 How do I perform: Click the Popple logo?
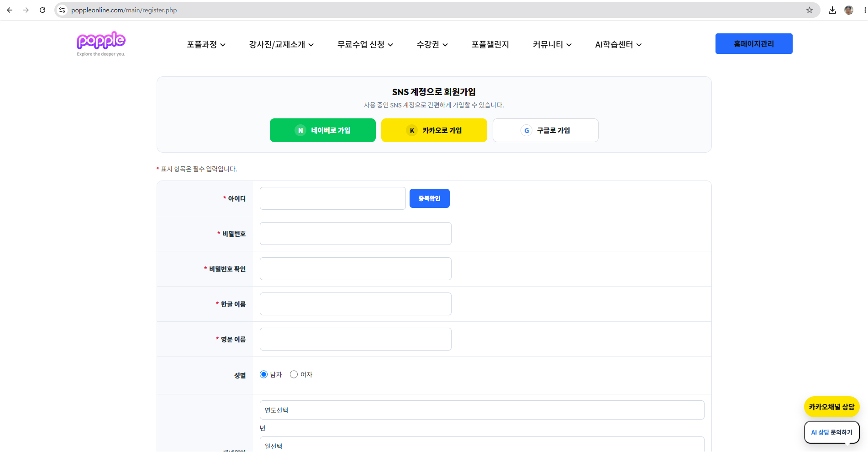[101, 44]
